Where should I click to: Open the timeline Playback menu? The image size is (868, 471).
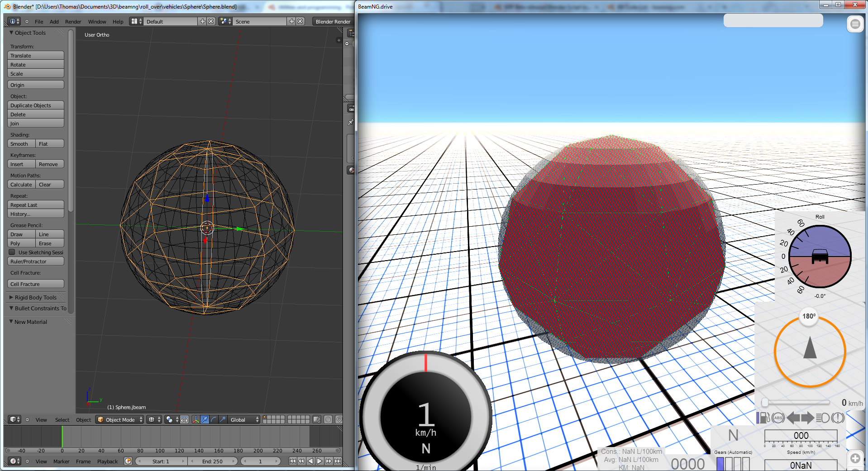coord(107,461)
